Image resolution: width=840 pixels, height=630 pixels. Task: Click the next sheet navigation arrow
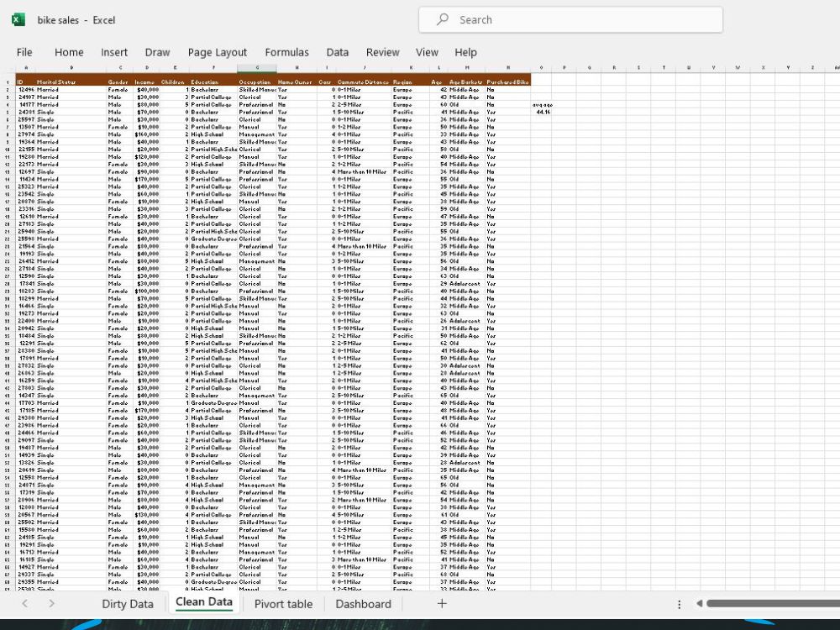point(51,604)
